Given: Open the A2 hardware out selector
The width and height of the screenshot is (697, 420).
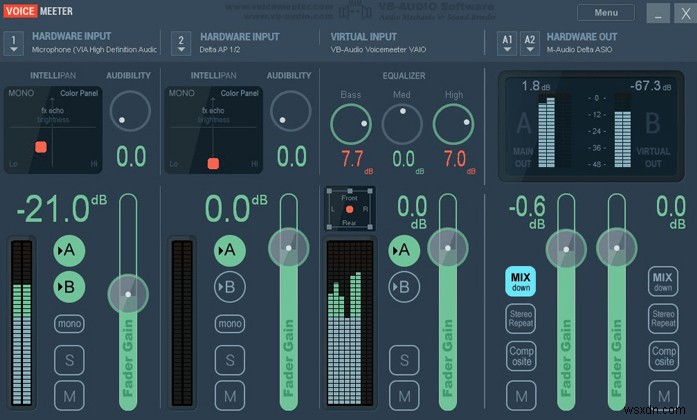Looking at the screenshot, I should coord(529,43).
